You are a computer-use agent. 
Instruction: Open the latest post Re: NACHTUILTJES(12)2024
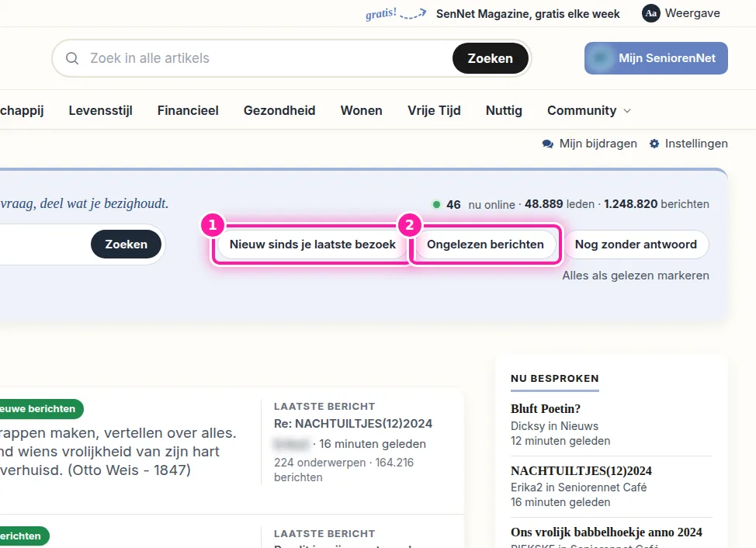pos(353,424)
